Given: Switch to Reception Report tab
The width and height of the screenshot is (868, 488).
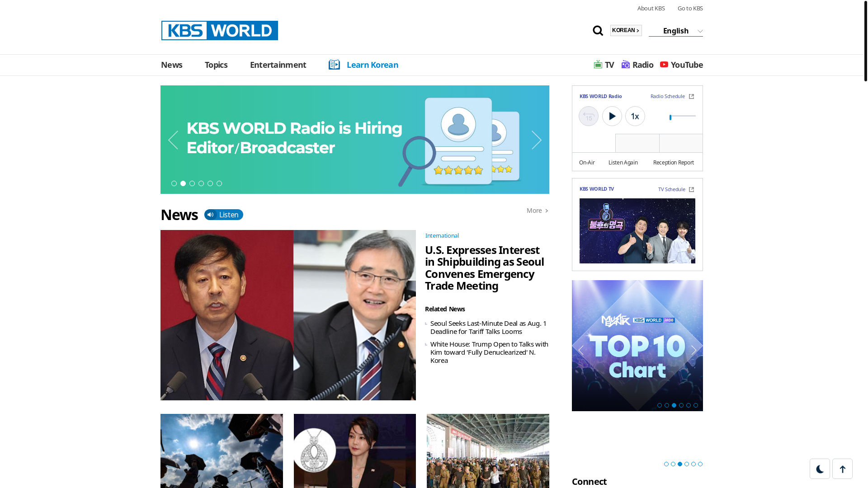Looking at the screenshot, I should 674,162.
